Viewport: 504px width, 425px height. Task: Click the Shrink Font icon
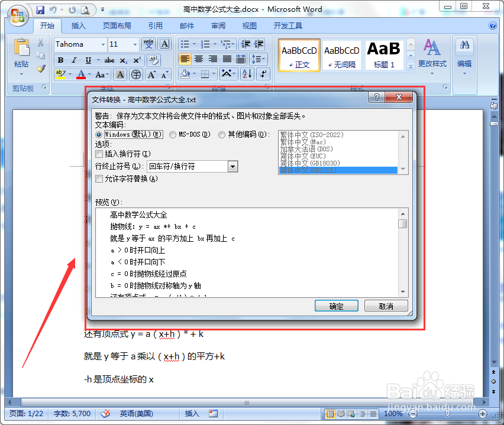click(164, 75)
